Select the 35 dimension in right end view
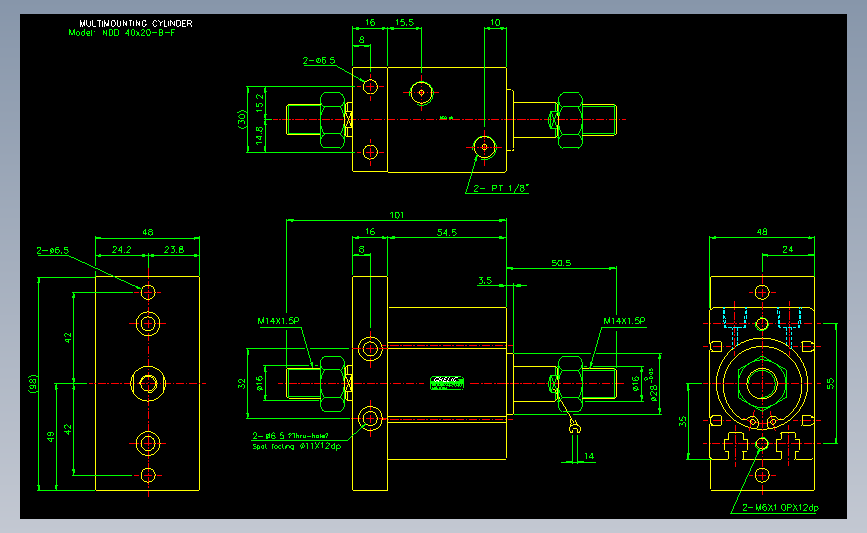 [682, 421]
